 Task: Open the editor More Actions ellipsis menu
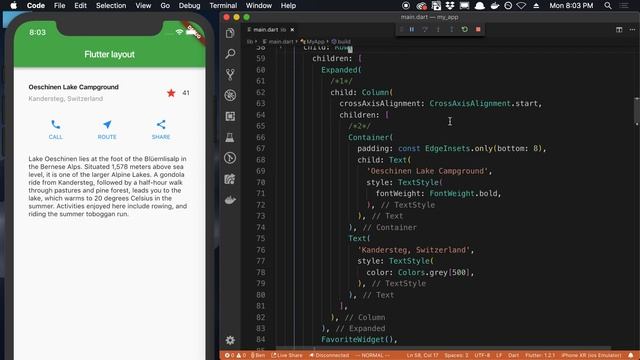point(632,29)
